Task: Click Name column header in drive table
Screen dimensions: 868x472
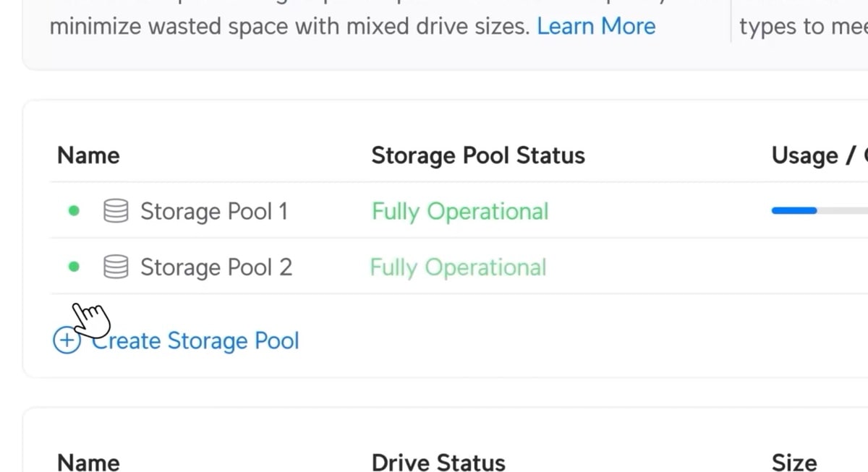Action: click(88, 462)
